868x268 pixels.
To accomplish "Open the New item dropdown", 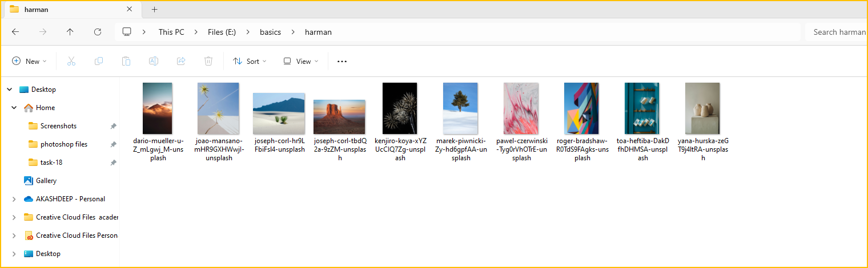I will pos(29,62).
